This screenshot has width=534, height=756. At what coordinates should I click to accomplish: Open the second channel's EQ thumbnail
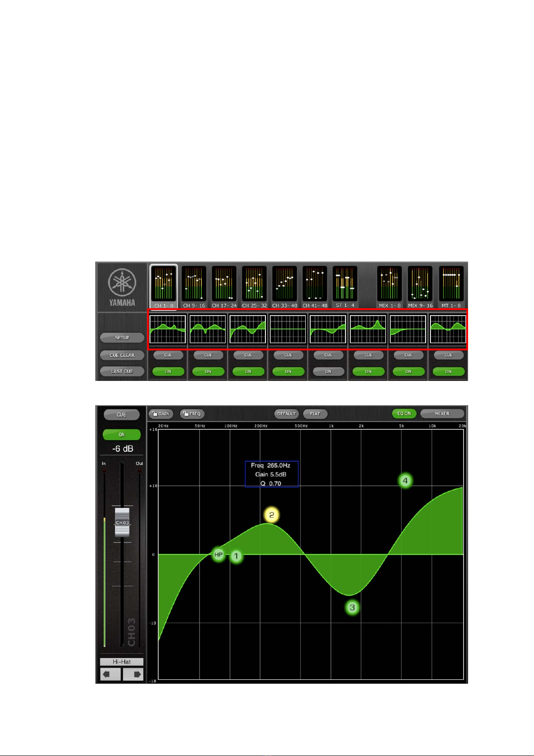(208, 329)
